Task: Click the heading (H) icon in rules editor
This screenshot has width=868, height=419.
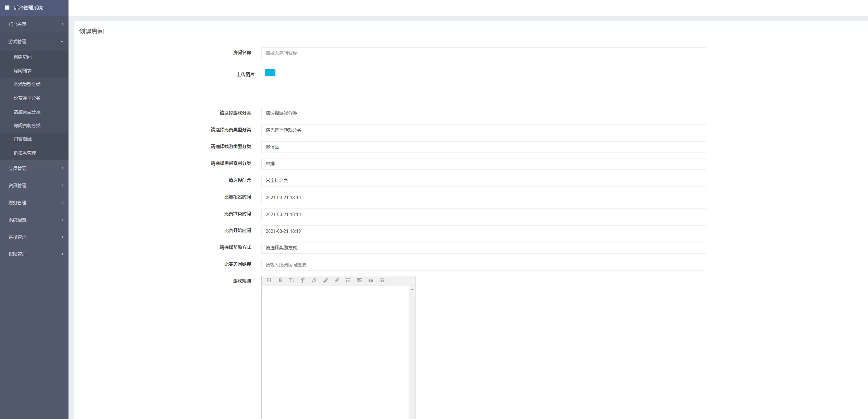Action: tap(269, 280)
